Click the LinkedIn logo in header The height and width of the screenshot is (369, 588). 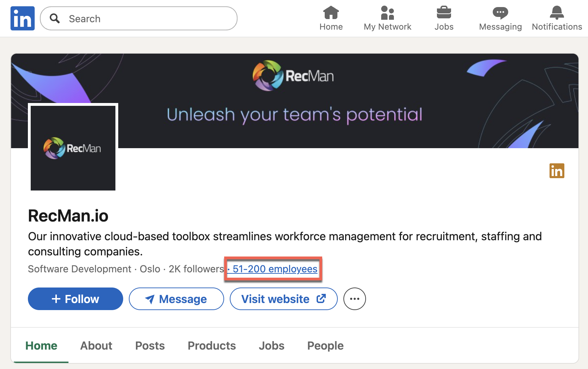pyautogui.click(x=23, y=18)
